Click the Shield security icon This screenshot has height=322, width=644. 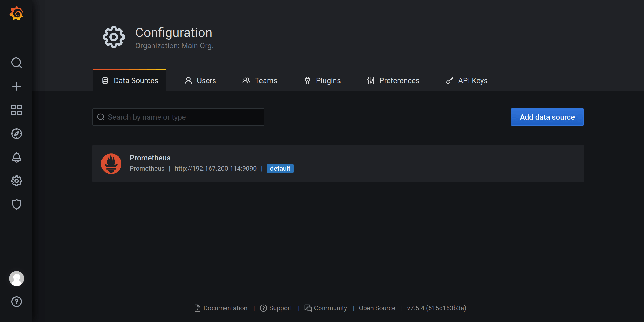pyautogui.click(x=16, y=204)
